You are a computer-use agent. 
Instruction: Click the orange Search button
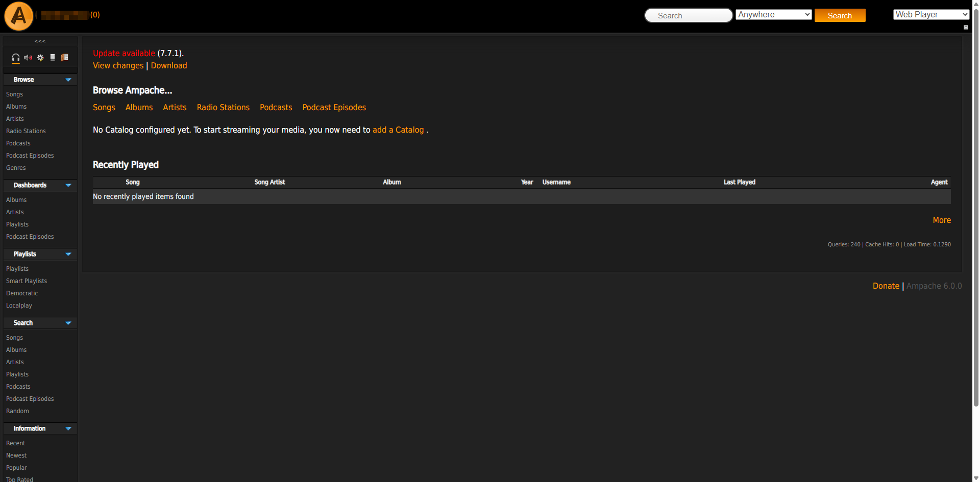coord(840,16)
